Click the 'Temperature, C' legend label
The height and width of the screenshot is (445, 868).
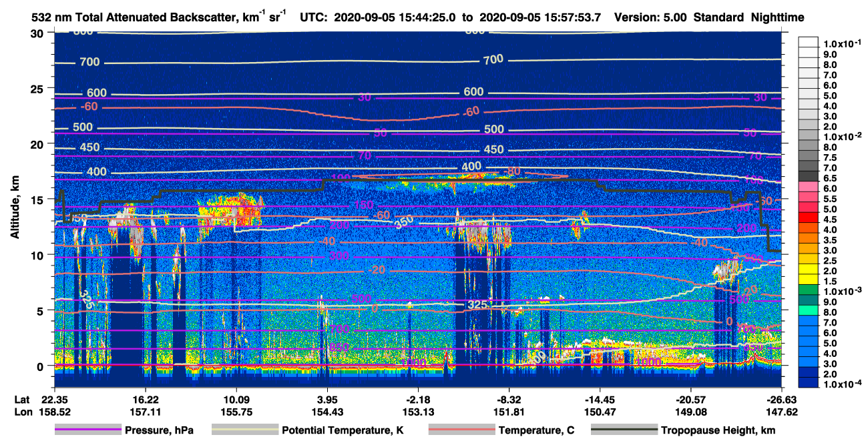pyautogui.click(x=536, y=430)
